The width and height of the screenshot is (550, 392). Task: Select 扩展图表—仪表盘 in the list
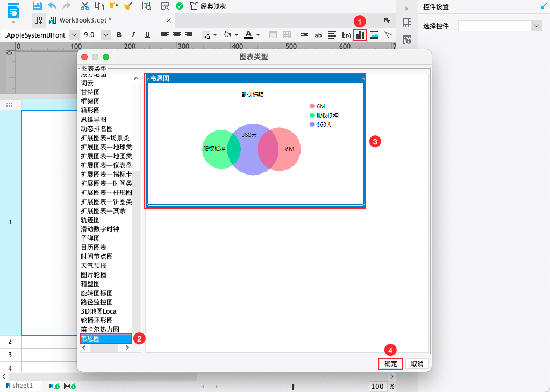(106, 165)
